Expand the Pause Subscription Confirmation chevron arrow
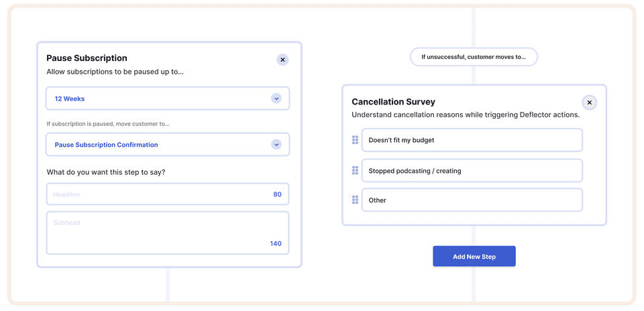Image resolution: width=644 pixels, height=311 pixels. tap(276, 145)
